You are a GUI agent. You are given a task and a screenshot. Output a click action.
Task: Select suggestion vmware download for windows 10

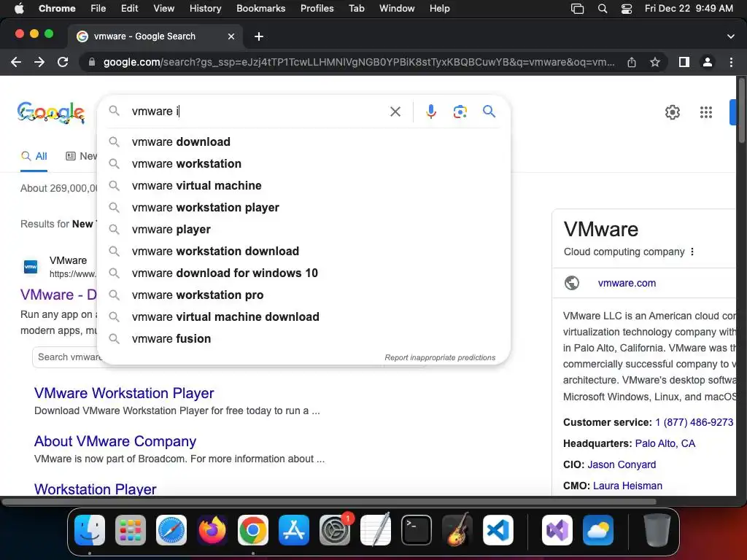303,273
